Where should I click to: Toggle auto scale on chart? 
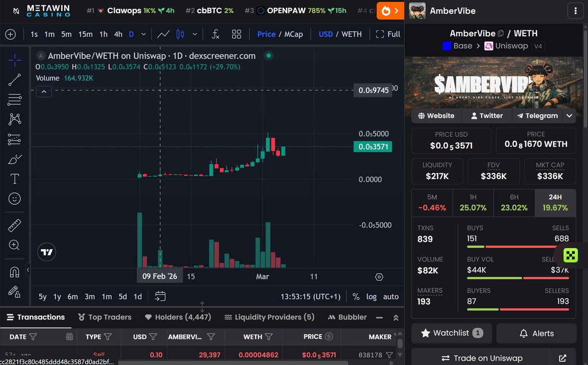[391, 296]
